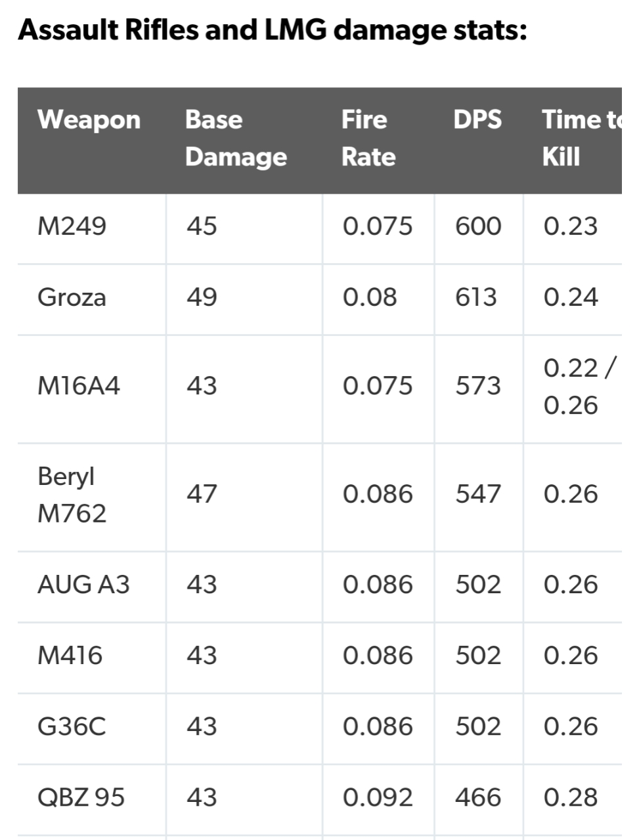Click the Weapon column header
The width and height of the screenshot is (639, 840).
pyautogui.click(x=89, y=120)
